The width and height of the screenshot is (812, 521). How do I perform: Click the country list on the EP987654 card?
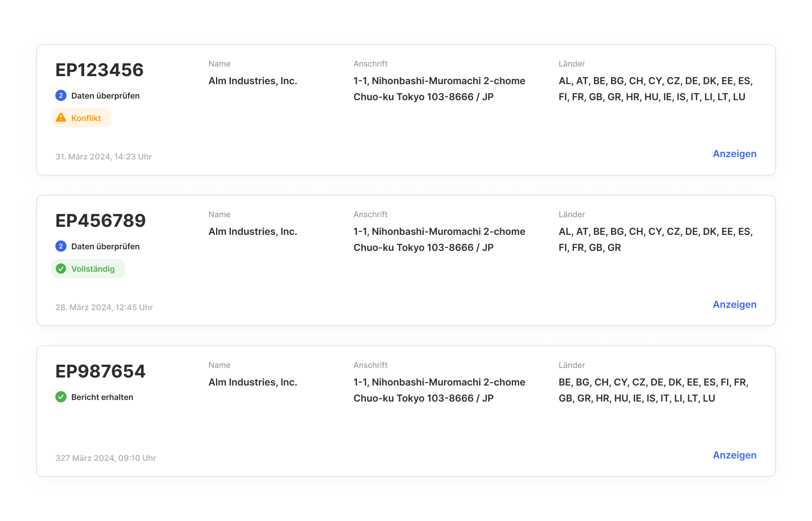click(653, 390)
